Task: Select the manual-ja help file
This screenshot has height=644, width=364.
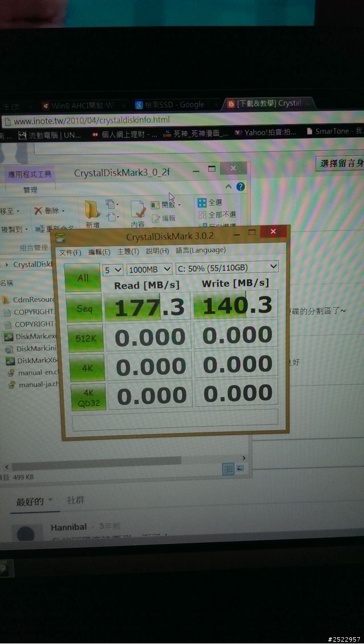Action: coord(35,385)
